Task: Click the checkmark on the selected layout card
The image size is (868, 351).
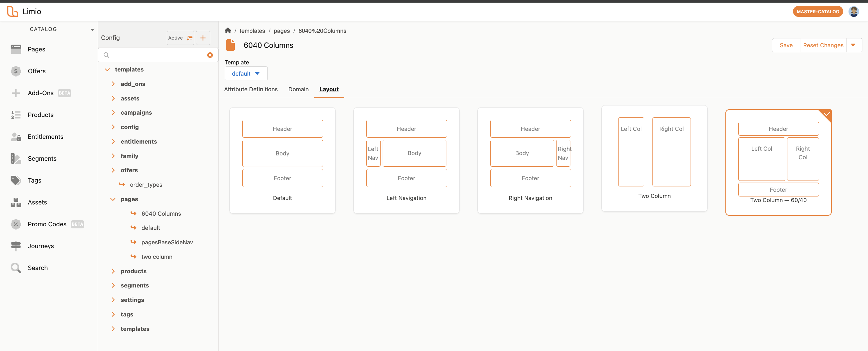Action: coord(827,114)
